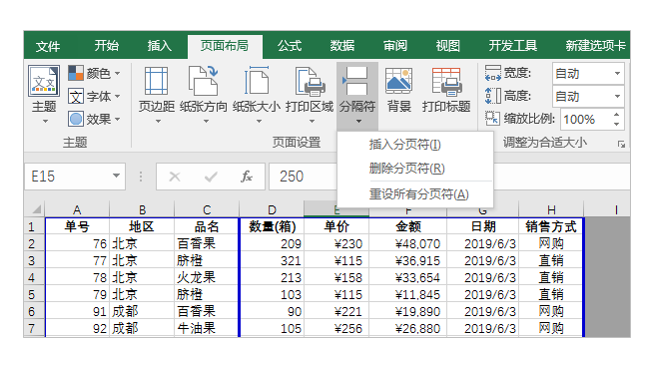Select row 1 header
The height and width of the screenshot is (369, 661).
tap(34, 227)
